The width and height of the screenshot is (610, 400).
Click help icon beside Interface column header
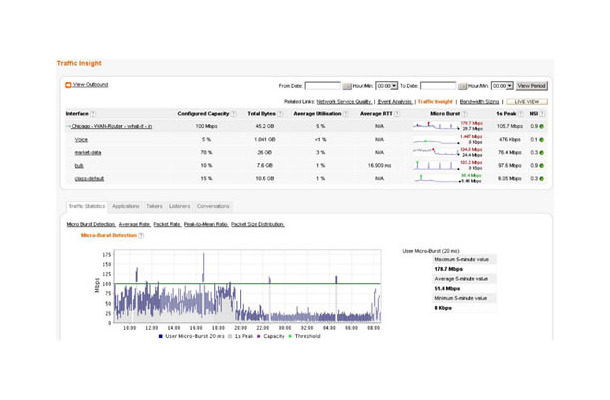[x=93, y=114]
